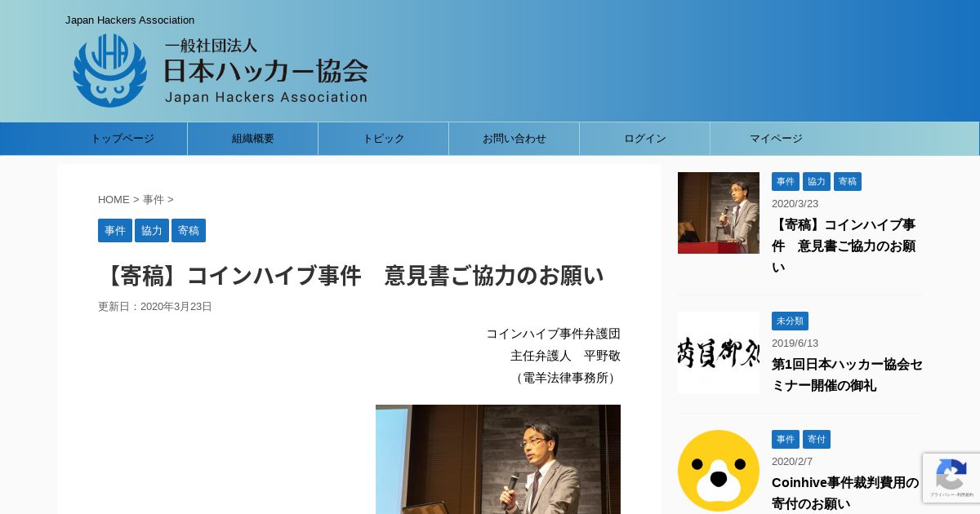The width and height of the screenshot is (980, 514).
Task: Click HOME breadcrumb link
Action: pyautogui.click(x=114, y=200)
